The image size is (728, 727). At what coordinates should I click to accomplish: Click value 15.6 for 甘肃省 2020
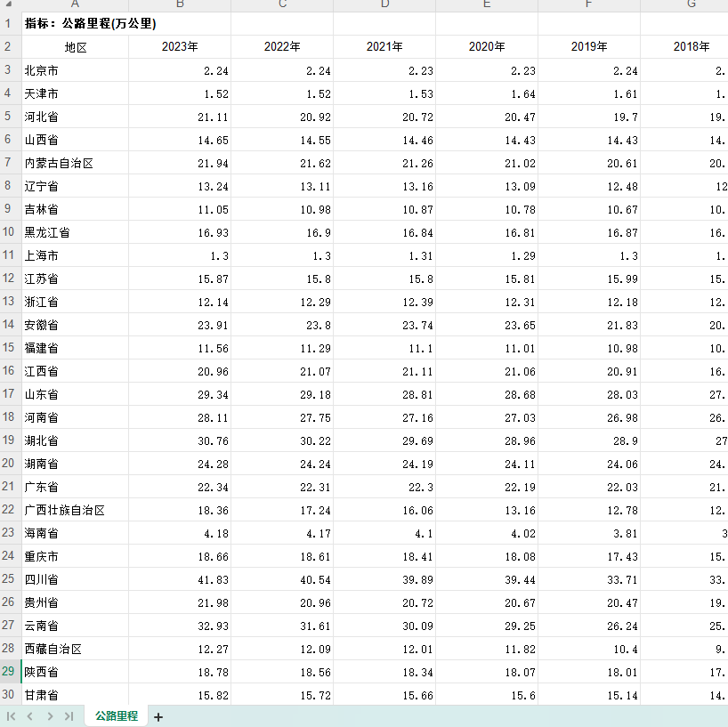point(487,695)
